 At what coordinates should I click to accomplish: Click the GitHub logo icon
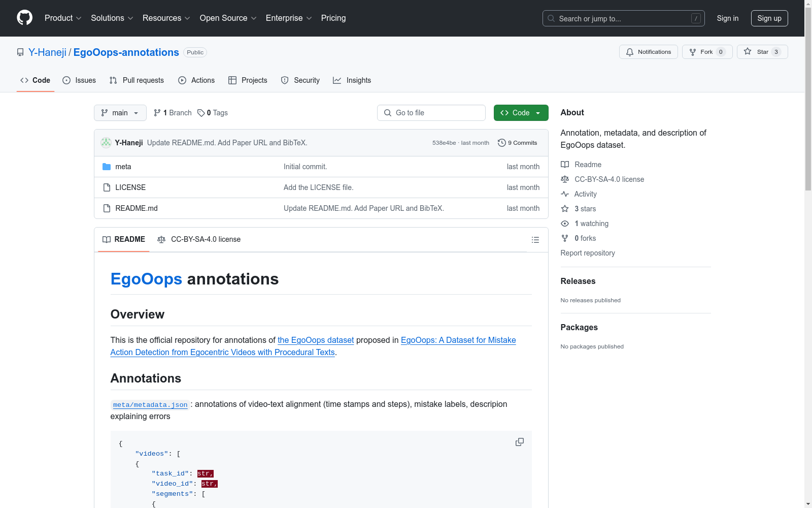(24, 18)
